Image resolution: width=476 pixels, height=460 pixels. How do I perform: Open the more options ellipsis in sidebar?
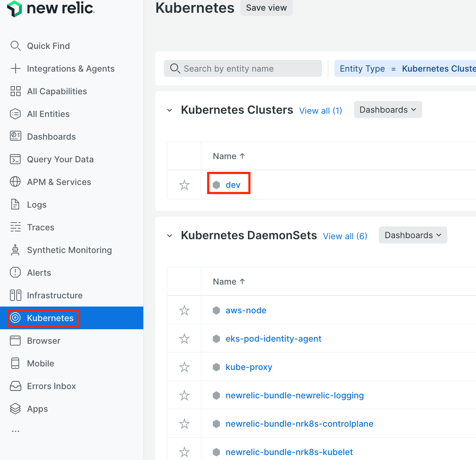(x=16, y=431)
